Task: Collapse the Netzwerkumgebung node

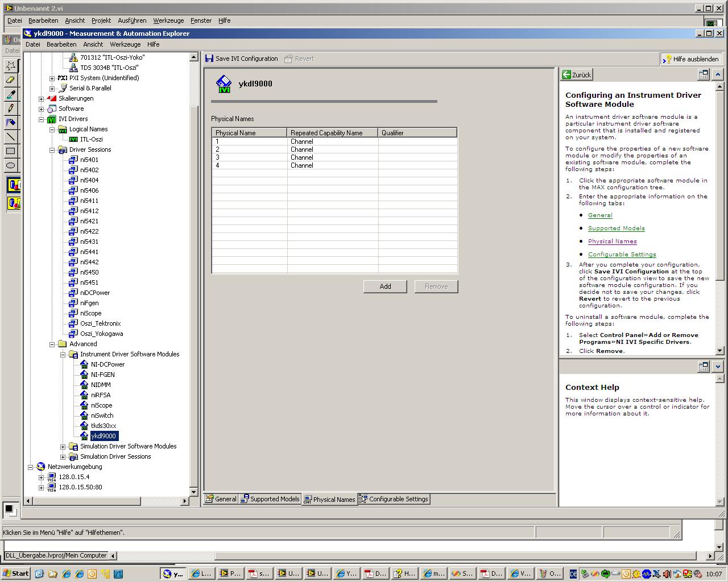Action: (30, 467)
